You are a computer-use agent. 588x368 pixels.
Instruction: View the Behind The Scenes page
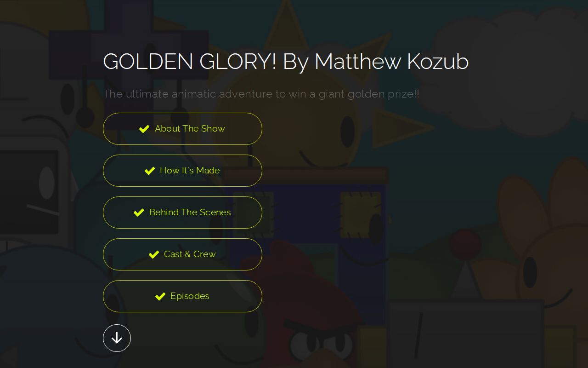click(182, 213)
